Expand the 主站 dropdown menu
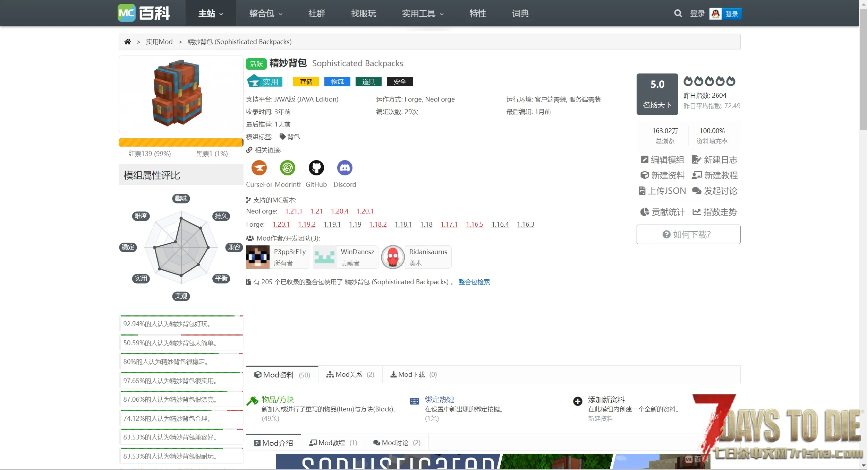This screenshot has height=470, width=868. (x=211, y=14)
